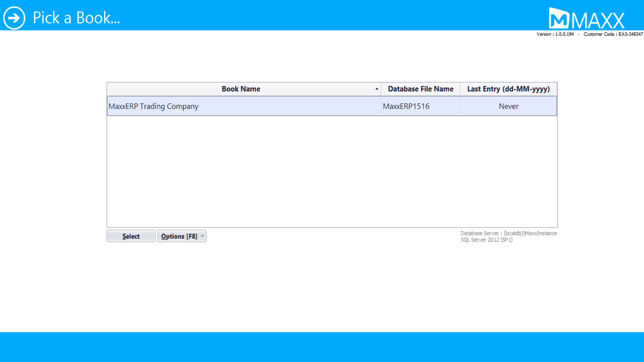Click the Database Server (localdb) info text
The height and width of the screenshot is (362, 644).
point(508,233)
